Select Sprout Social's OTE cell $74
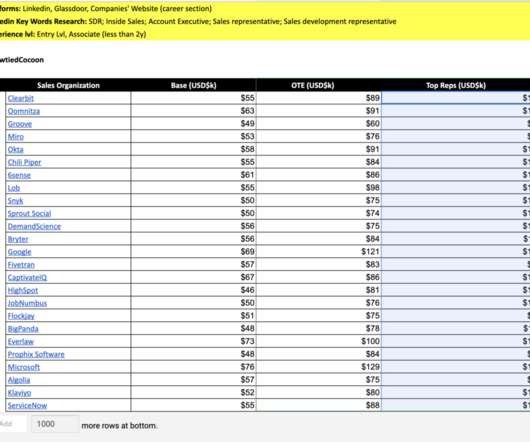 coord(319,213)
